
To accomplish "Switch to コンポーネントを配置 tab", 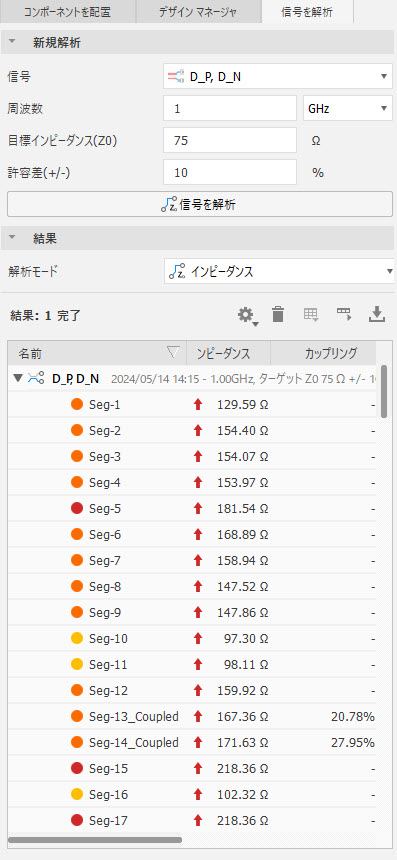I will tap(67, 12).
